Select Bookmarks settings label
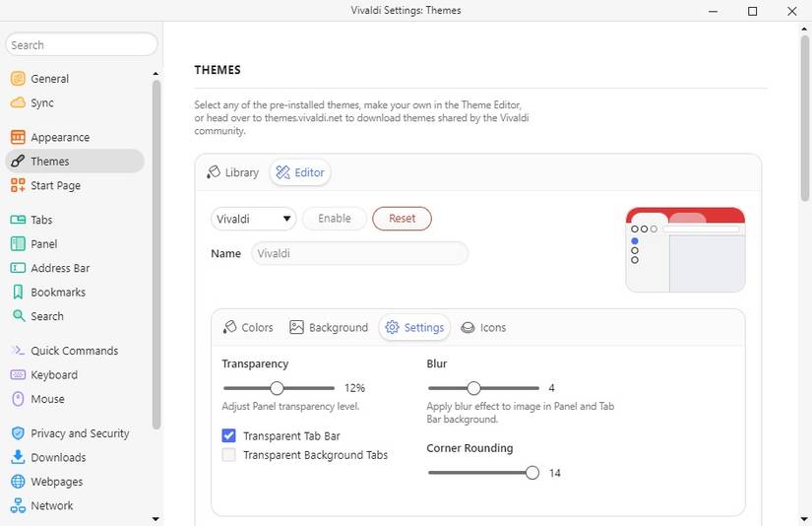This screenshot has width=812, height=526. point(58,293)
